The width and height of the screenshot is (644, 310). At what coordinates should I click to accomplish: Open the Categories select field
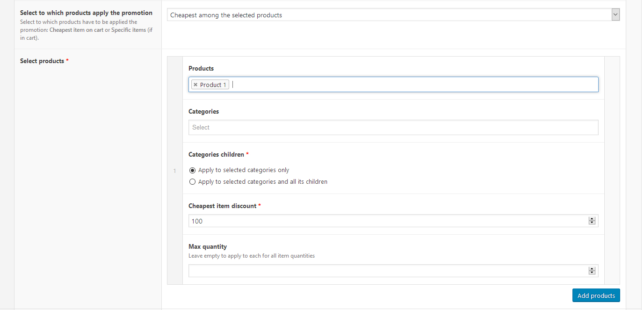coord(393,127)
